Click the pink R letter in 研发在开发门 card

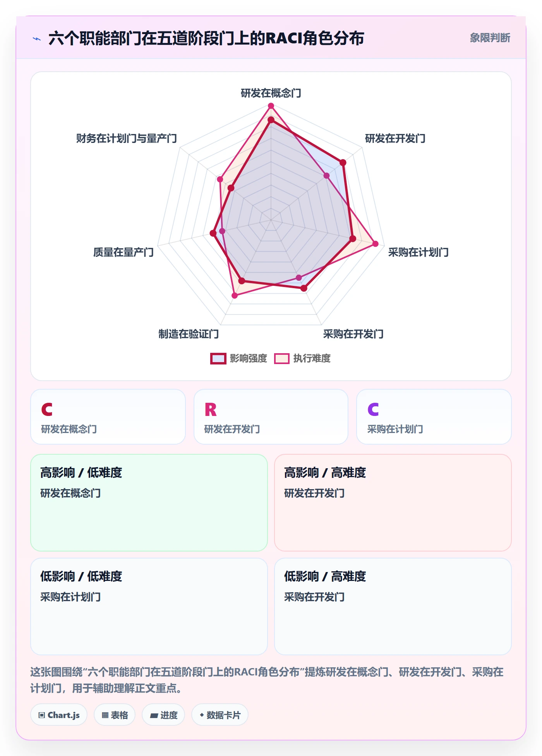pos(210,409)
